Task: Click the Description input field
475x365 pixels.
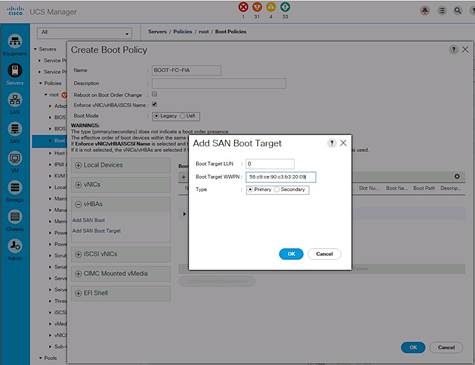Action: (x=219, y=83)
